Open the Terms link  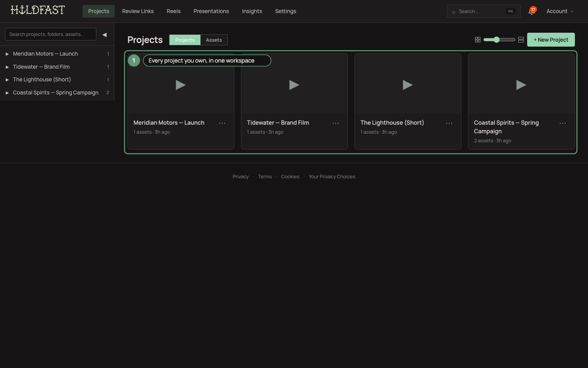pos(265,177)
